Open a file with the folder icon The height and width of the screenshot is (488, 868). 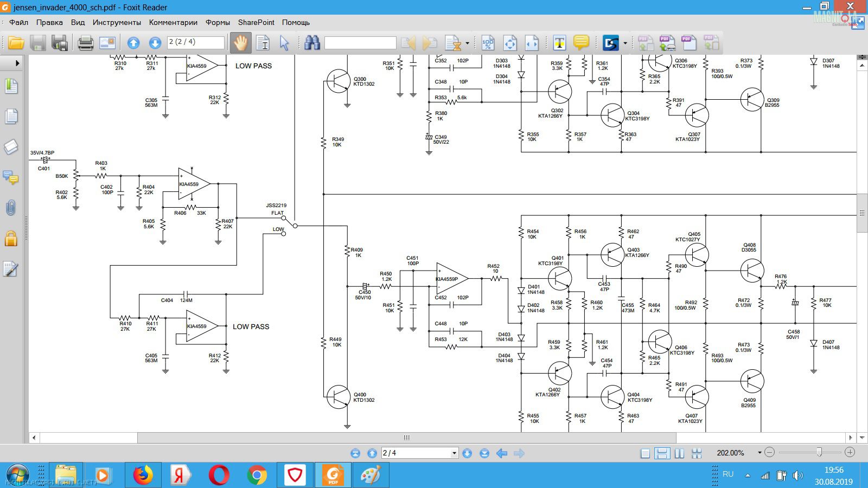click(x=16, y=43)
